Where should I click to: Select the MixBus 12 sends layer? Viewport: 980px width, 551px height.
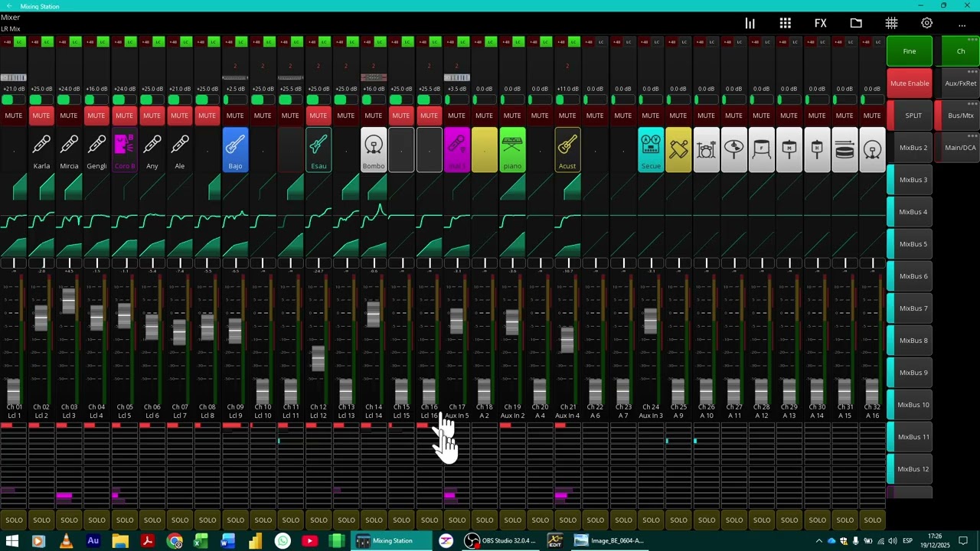point(910,469)
